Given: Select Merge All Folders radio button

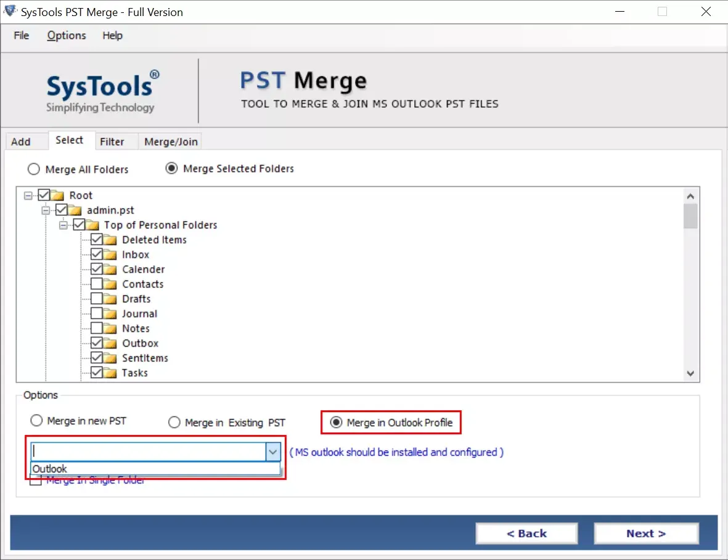Looking at the screenshot, I should pos(33,169).
